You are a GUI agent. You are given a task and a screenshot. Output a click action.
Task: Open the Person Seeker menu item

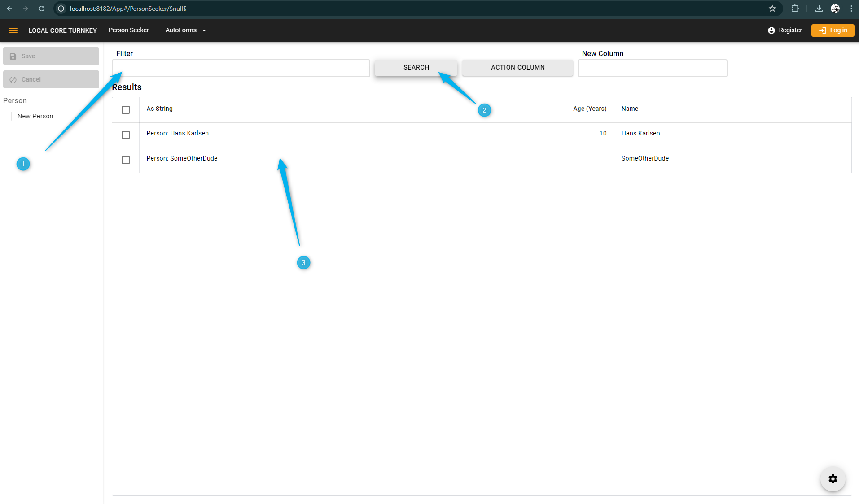(x=128, y=30)
